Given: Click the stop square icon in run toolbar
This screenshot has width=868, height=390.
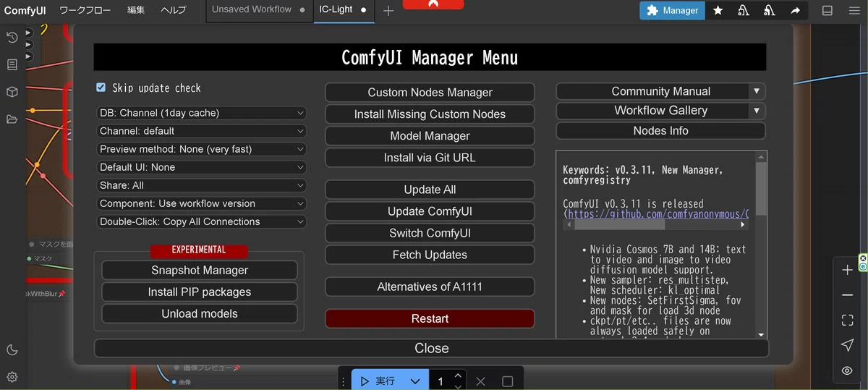Looking at the screenshot, I should (x=507, y=381).
